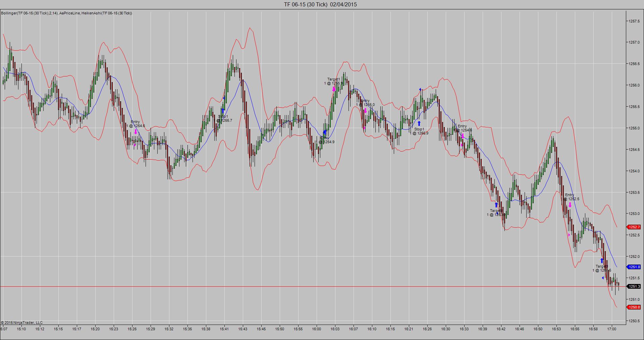
Task: Click the 15:26 time axis label
Action: pos(132,329)
